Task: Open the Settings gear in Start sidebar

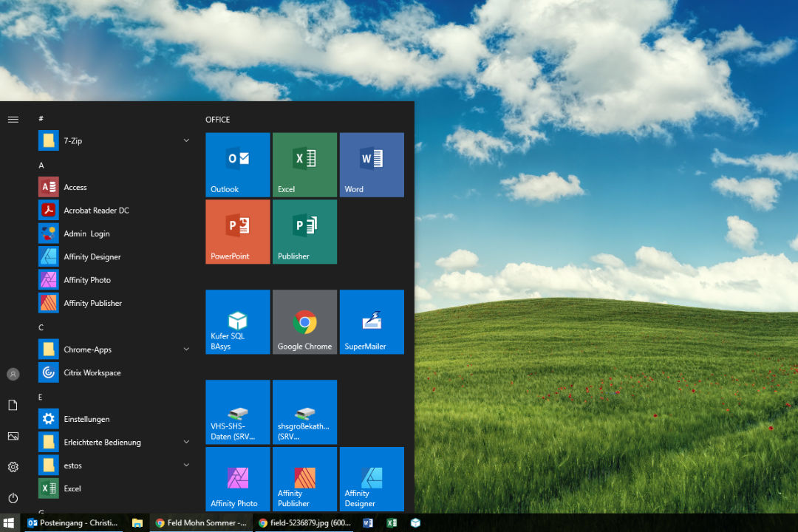Action: point(13,467)
